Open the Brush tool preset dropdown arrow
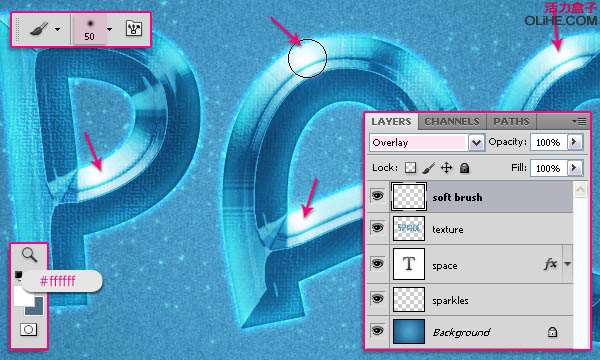 click(57, 29)
